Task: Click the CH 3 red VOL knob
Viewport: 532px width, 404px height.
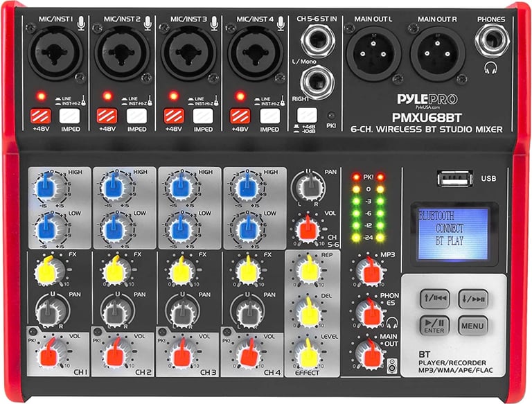Action: coord(181,353)
